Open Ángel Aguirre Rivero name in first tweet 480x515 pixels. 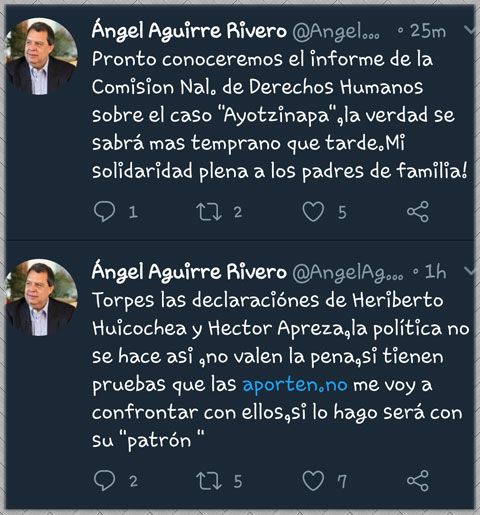189,31
